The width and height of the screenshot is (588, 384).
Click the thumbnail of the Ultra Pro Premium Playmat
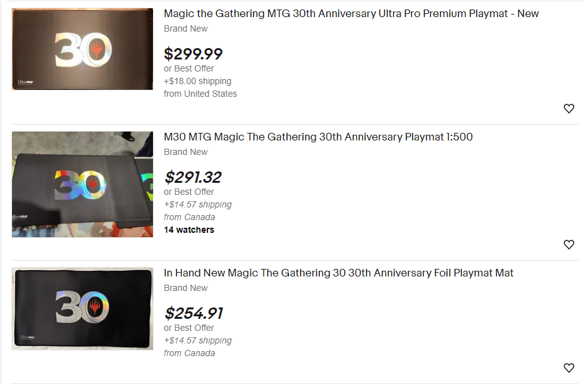click(82, 49)
